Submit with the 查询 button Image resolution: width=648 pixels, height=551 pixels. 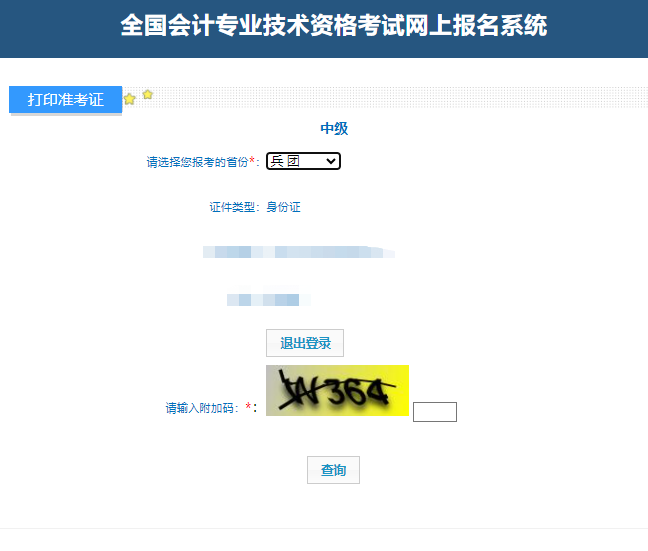point(334,470)
